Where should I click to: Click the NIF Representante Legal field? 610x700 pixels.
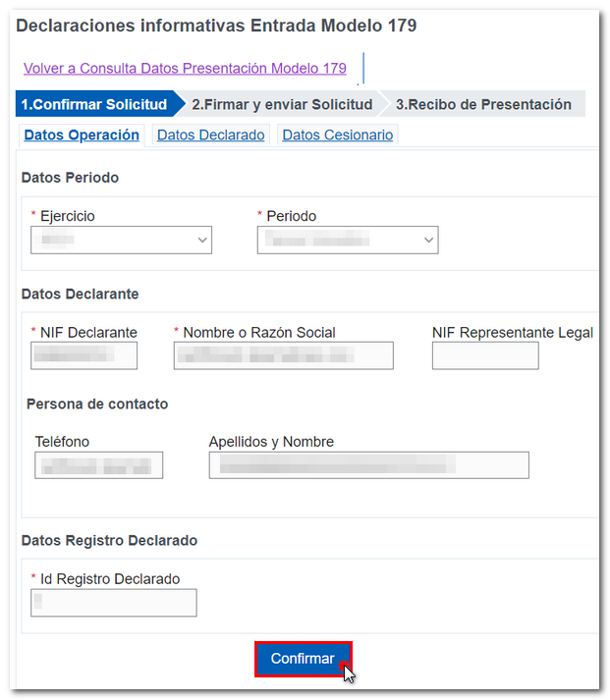[485, 355]
